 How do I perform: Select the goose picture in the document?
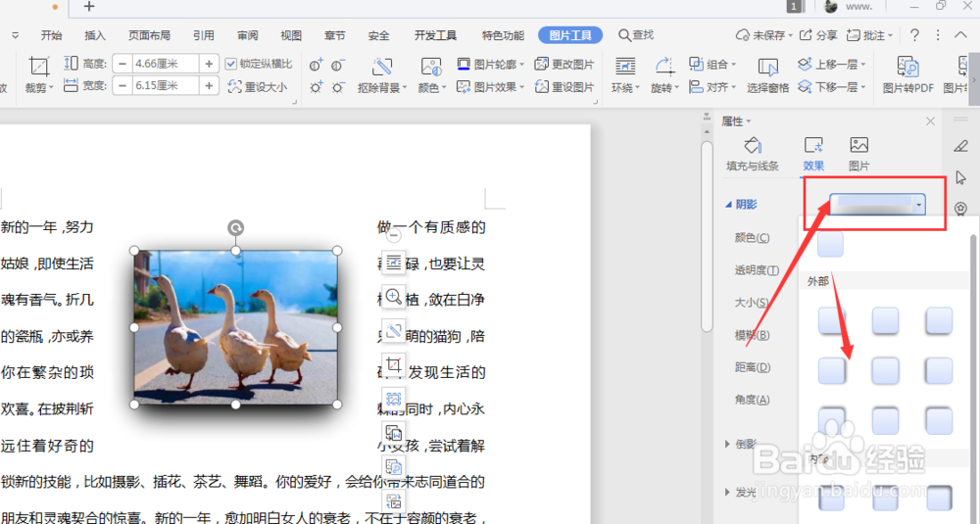[235, 327]
